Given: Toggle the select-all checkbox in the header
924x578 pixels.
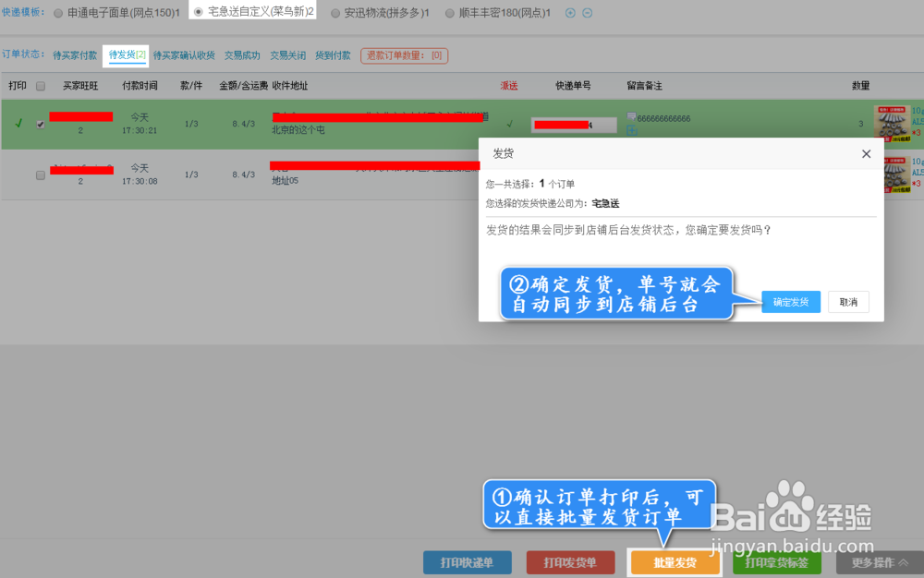Looking at the screenshot, I should [x=39, y=85].
